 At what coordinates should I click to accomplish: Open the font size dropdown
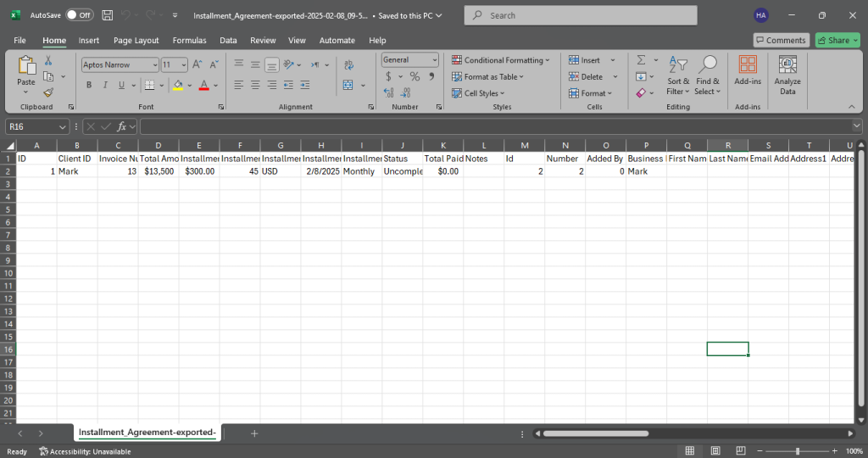pos(183,65)
